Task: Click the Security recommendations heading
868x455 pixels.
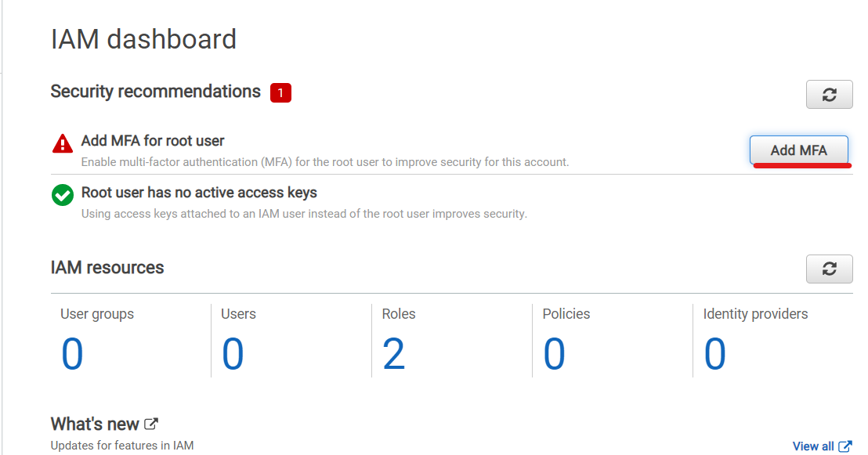Action: click(x=156, y=92)
